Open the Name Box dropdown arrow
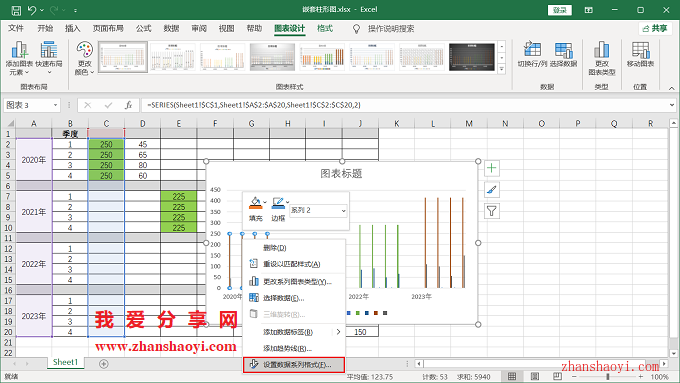Image resolution: width=680 pixels, height=383 pixels. click(x=55, y=105)
